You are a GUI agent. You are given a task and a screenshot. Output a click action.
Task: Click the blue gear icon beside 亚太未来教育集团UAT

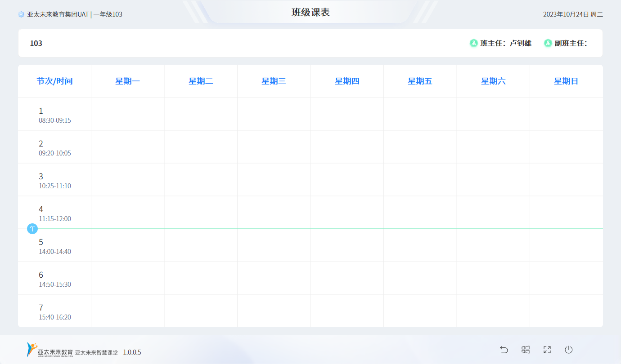click(x=21, y=14)
